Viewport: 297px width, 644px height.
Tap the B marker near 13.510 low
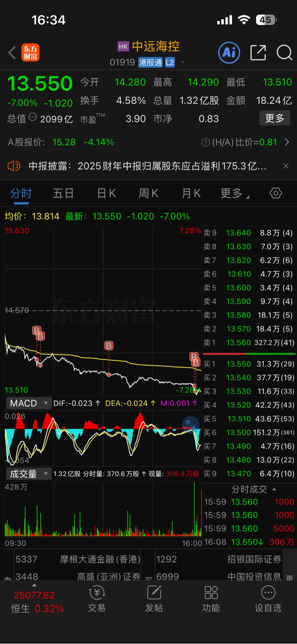point(196,362)
